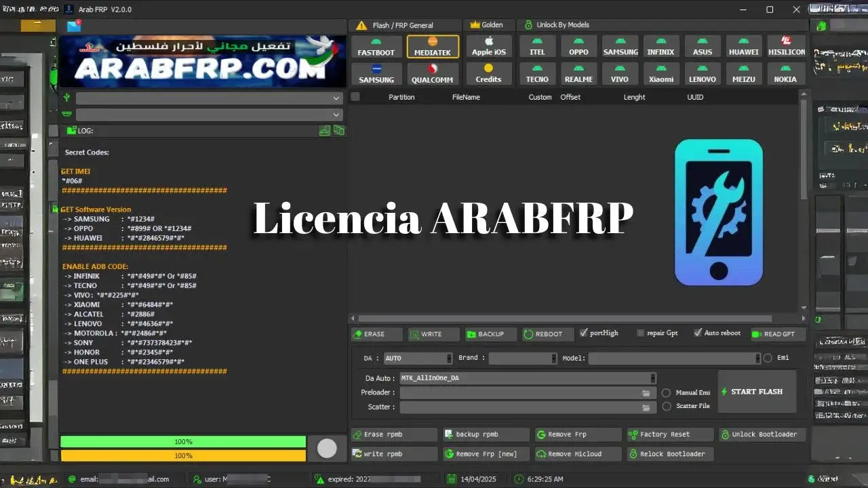The height and width of the screenshot is (488, 868).
Task: Click START FLASH
Action: click(757, 392)
